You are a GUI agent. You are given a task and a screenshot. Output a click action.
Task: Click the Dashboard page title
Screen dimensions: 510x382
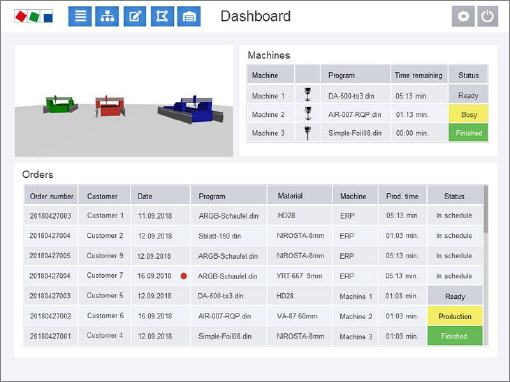tap(256, 16)
